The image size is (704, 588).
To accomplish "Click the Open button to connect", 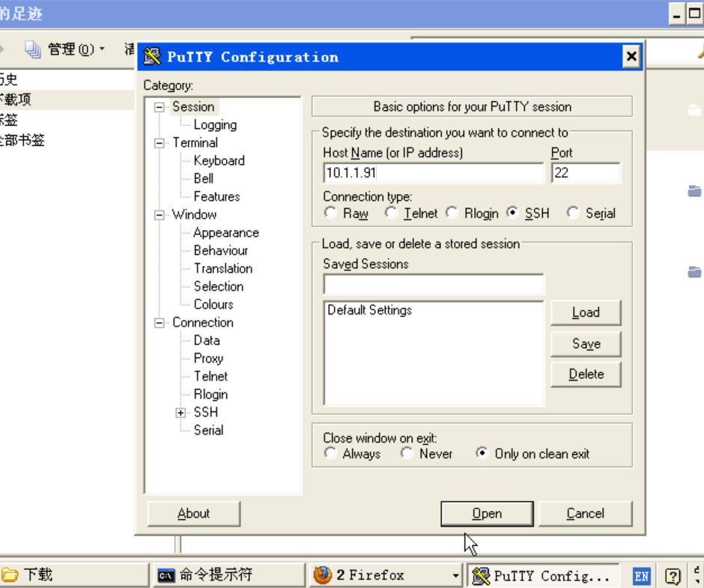I will click(487, 513).
